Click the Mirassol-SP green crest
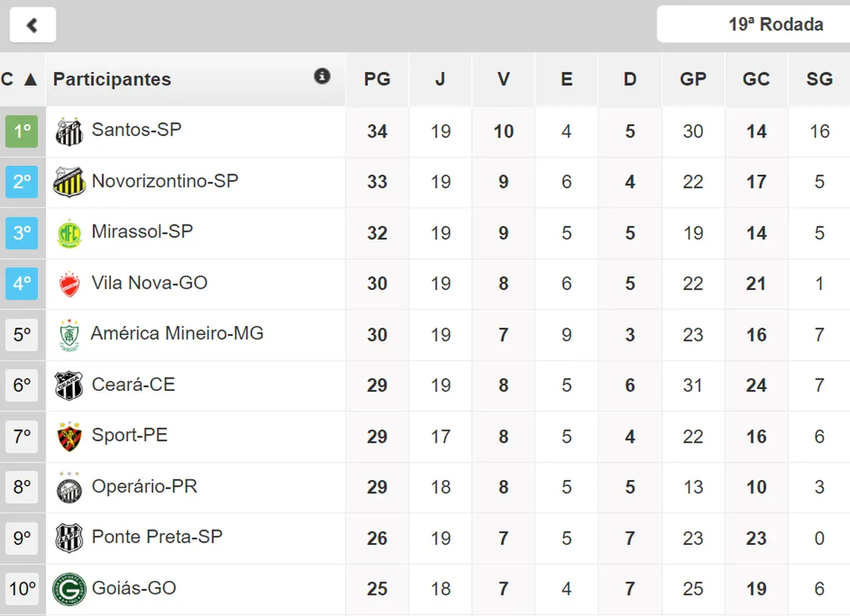This screenshot has width=850, height=616. (x=69, y=233)
